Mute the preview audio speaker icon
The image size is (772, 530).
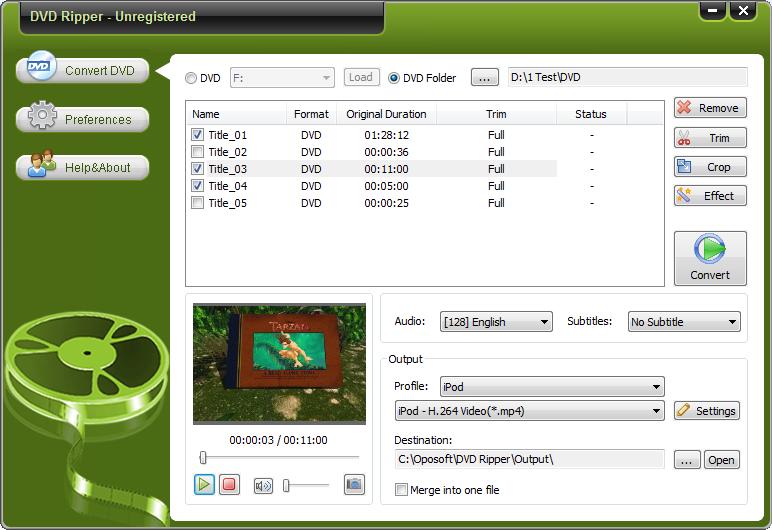pyautogui.click(x=263, y=486)
